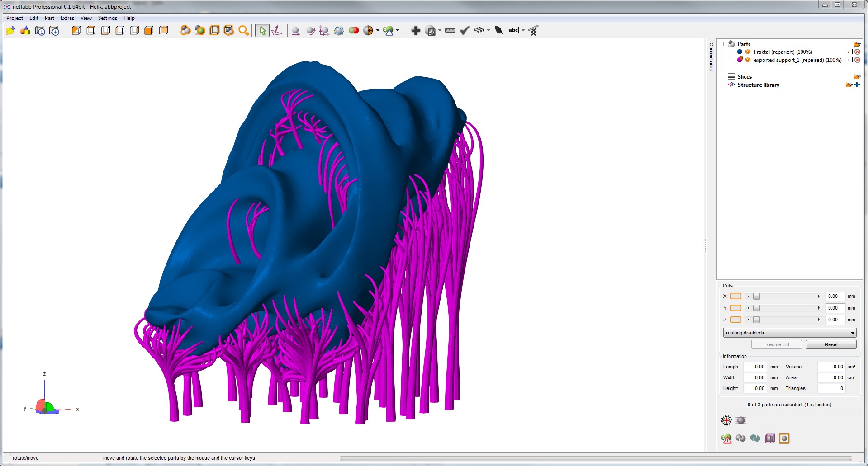Select the scale part tool
Screen dimensions: 868x466
coord(324,30)
